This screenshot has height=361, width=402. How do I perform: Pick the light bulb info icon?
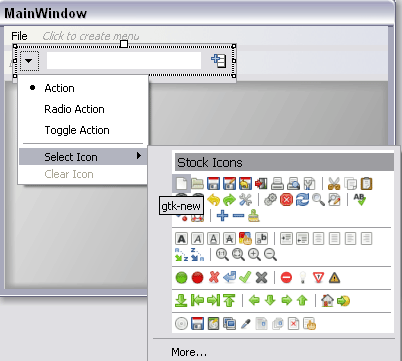pyautogui.click(x=302, y=278)
